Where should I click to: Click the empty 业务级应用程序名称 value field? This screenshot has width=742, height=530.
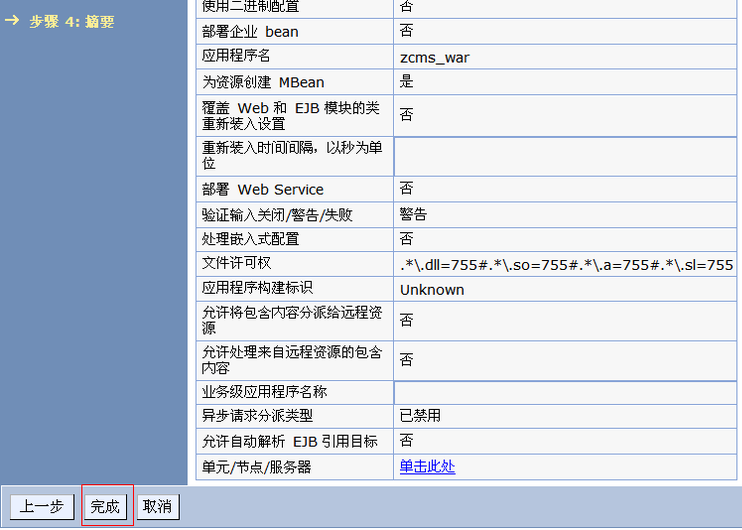(565, 392)
